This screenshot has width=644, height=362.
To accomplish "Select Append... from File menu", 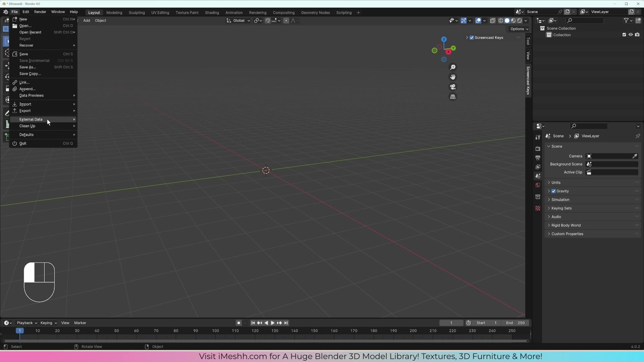I will 43,89.
